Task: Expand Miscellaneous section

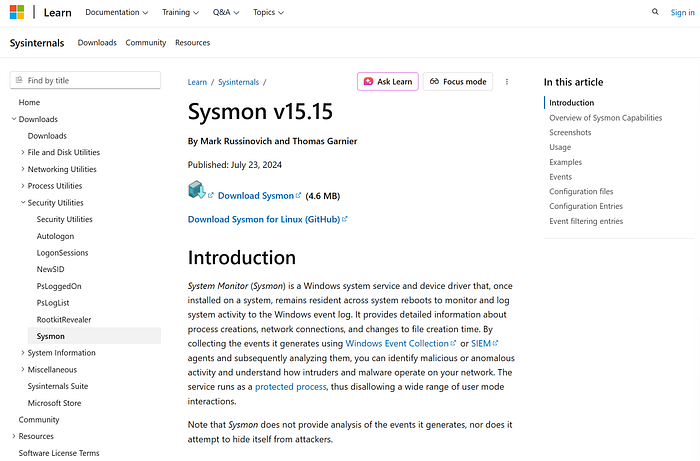Action: 23,370
